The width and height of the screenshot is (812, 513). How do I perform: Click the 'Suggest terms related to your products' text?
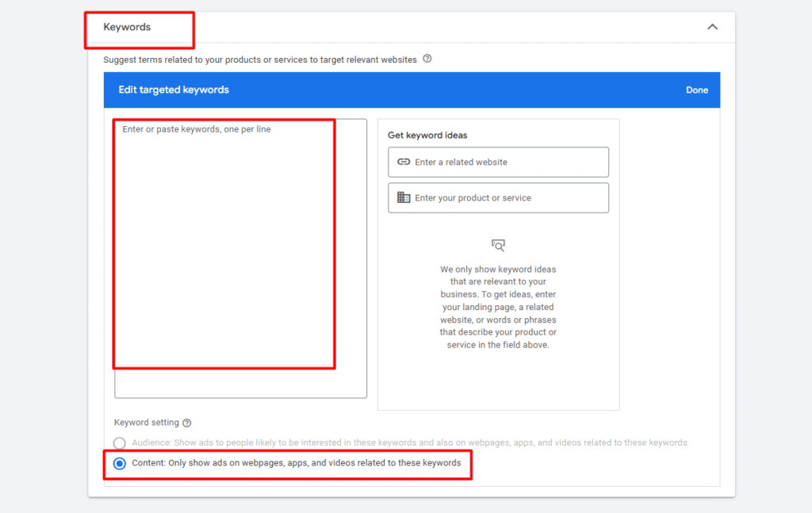pos(260,59)
